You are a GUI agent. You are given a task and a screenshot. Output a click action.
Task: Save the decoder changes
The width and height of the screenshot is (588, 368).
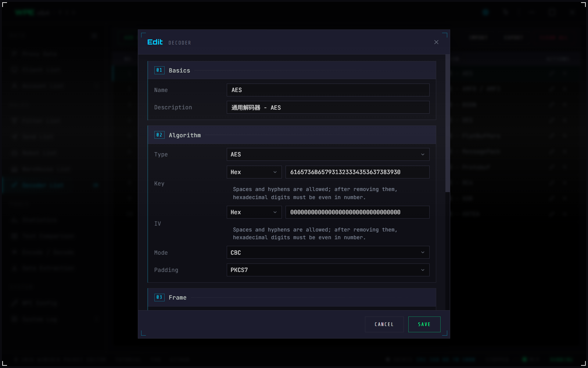424,324
